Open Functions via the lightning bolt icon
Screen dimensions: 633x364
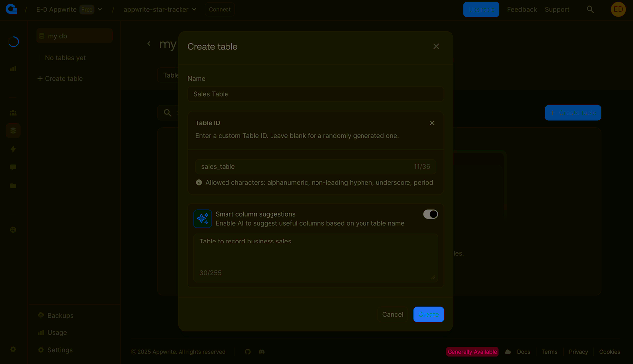click(x=13, y=149)
